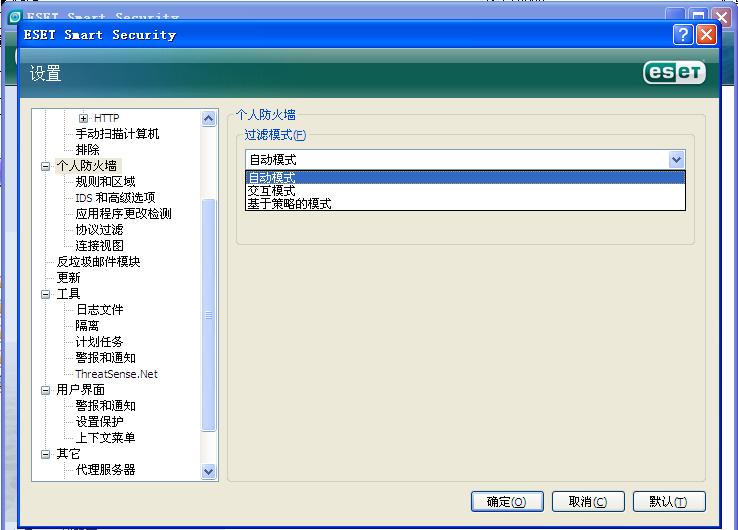Click the tree scrollbar up arrow
This screenshot has width=738, height=530.
209,118
